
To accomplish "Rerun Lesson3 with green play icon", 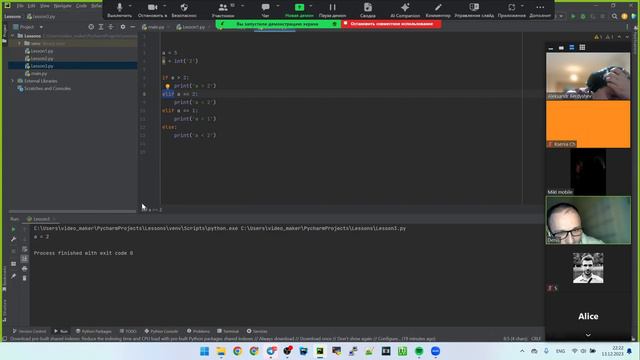I will [x=13, y=230].
